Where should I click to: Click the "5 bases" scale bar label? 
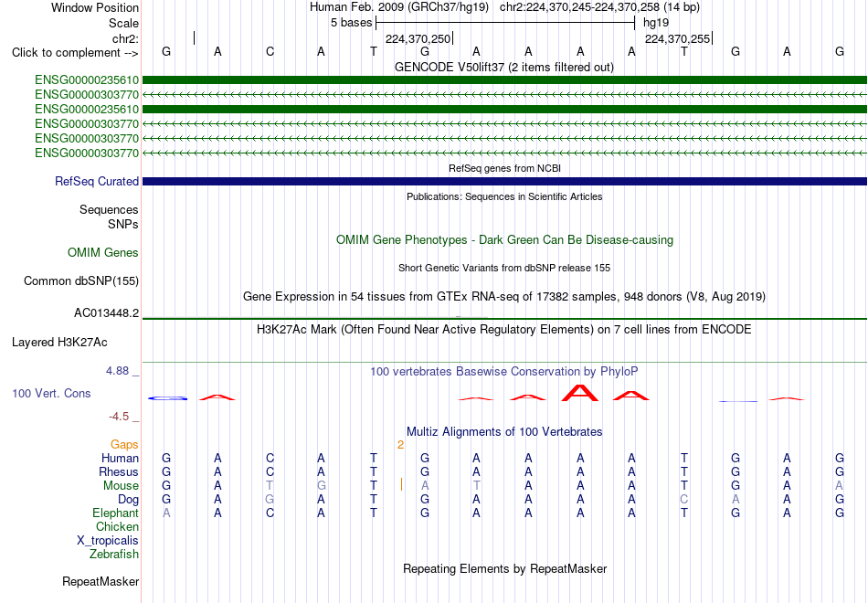tap(352, 23)
